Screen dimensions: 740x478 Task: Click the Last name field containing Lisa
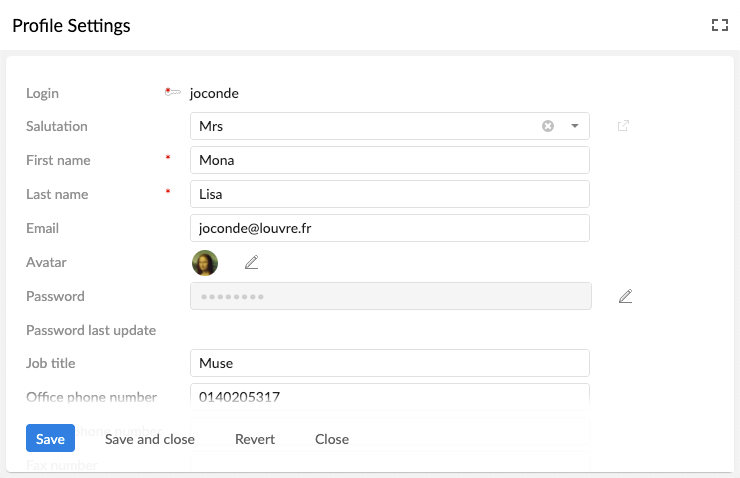(x=389, y=194)
